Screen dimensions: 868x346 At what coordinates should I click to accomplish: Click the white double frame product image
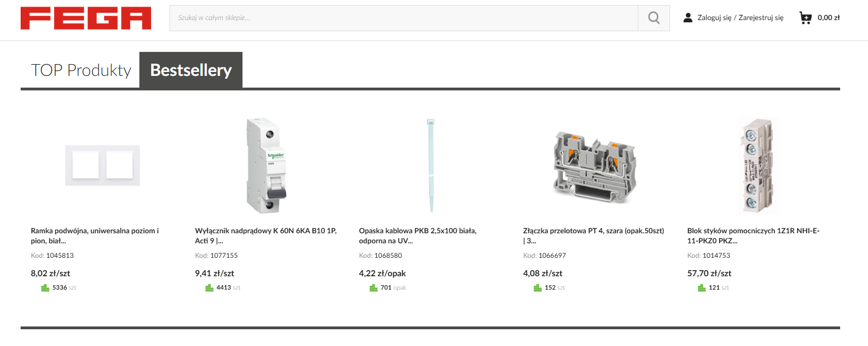103,165
